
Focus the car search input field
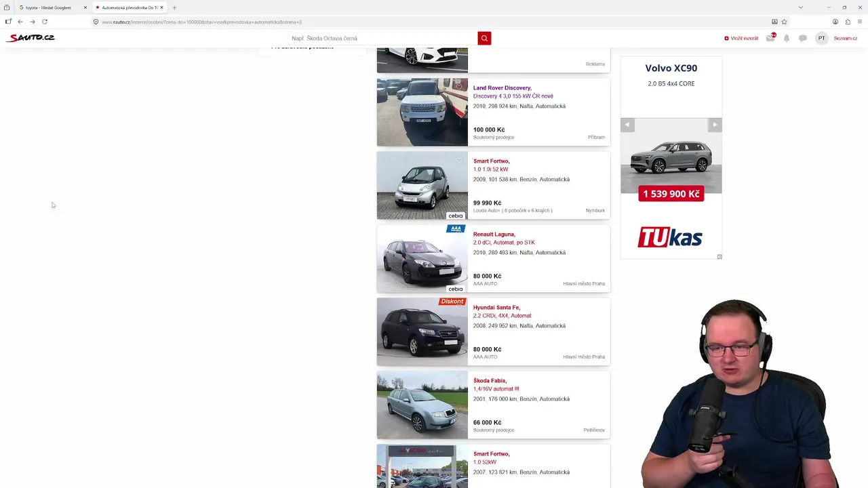click(x=383, y=39)
